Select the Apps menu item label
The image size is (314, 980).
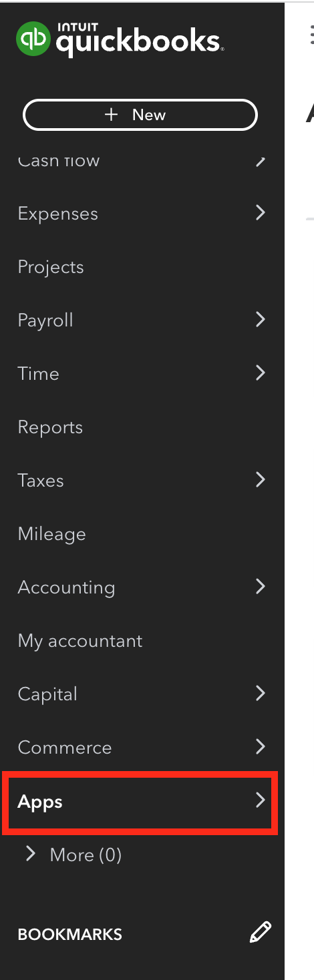[x=40, y=802]
